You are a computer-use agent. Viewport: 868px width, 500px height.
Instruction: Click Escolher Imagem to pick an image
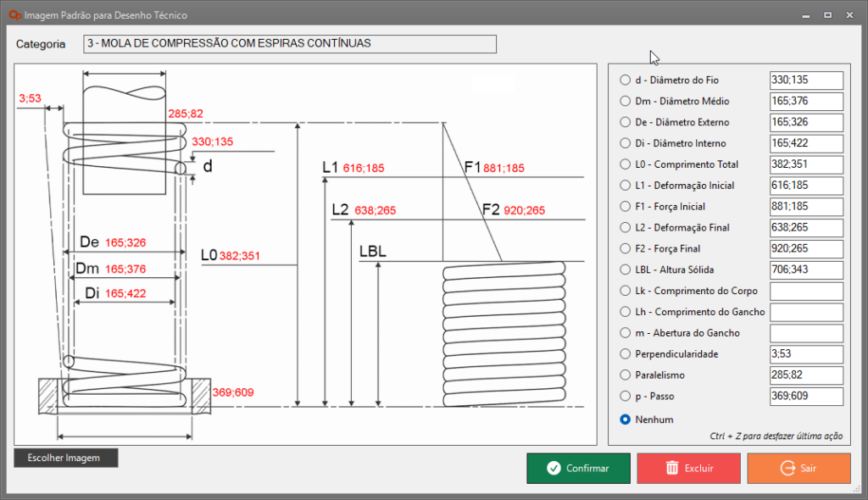pyautogui.click(x=66, y=458)
